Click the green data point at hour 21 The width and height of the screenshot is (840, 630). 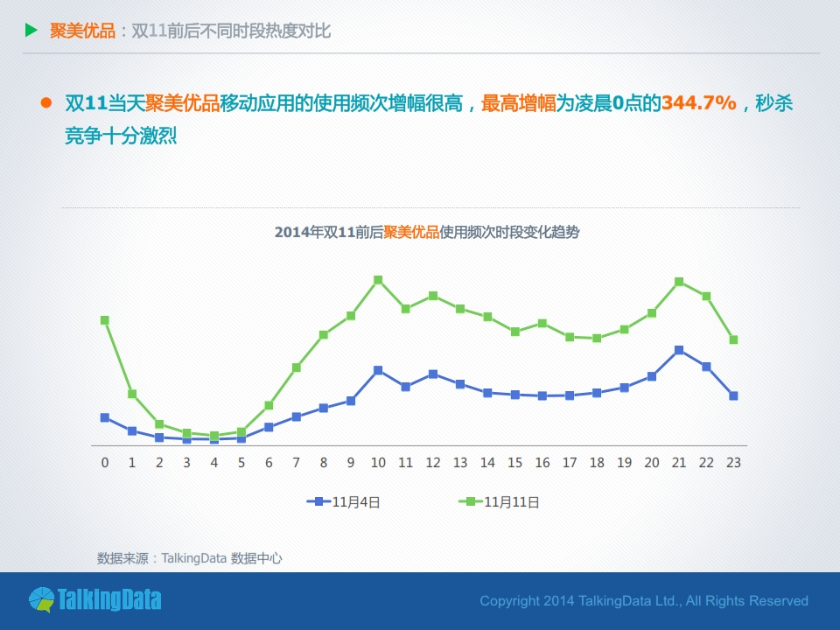click(679, 282)
